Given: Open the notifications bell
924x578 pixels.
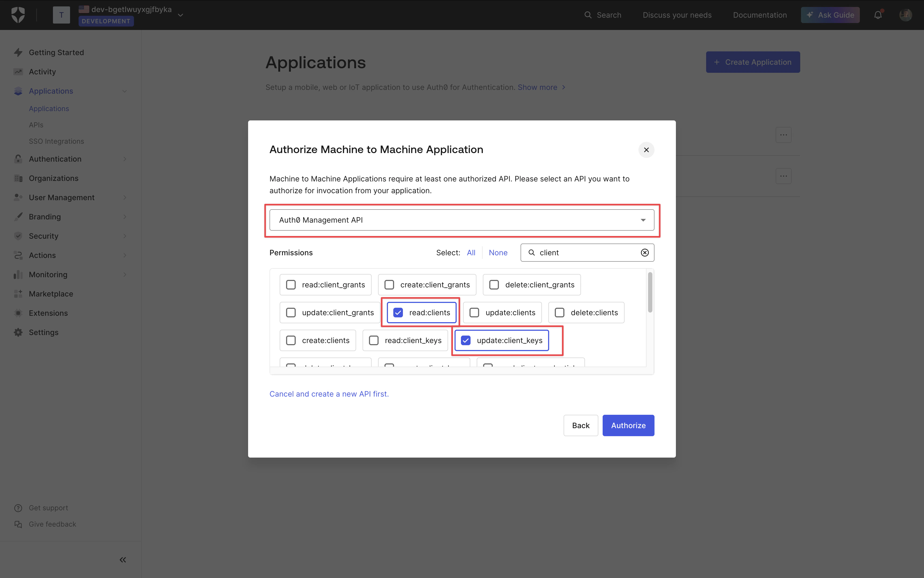Looking at the screenshot, I should (x=878, y=15).
